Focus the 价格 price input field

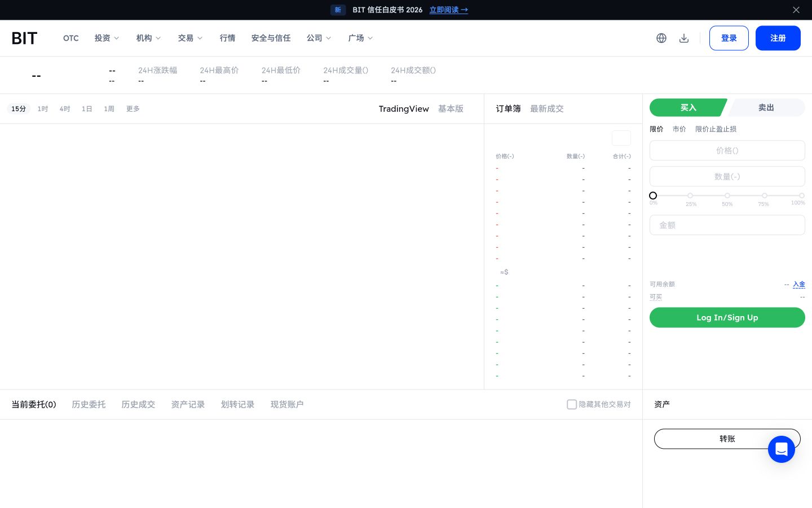[x=727, y=151]
